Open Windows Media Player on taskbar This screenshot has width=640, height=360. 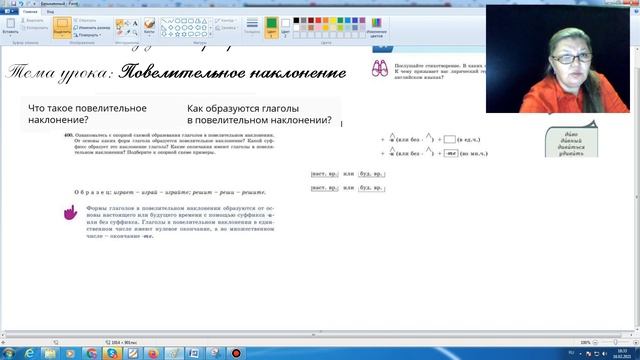point(70,353)
